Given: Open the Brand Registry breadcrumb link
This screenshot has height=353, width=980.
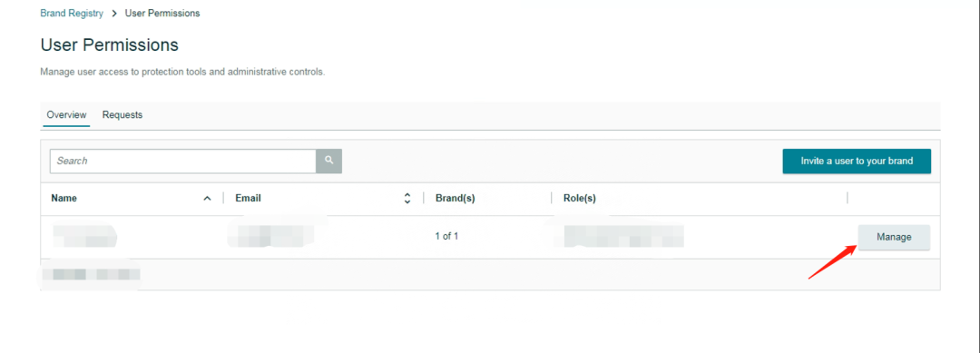Looking at the screenshot, I should pos(72,13).
